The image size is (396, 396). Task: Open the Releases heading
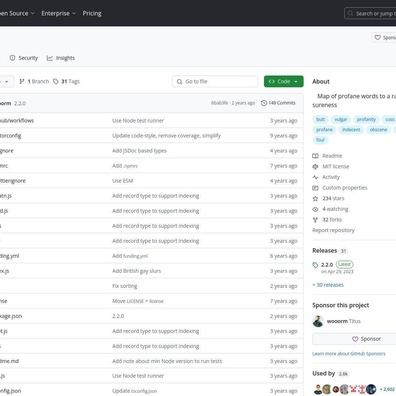[x=325, y=250]
